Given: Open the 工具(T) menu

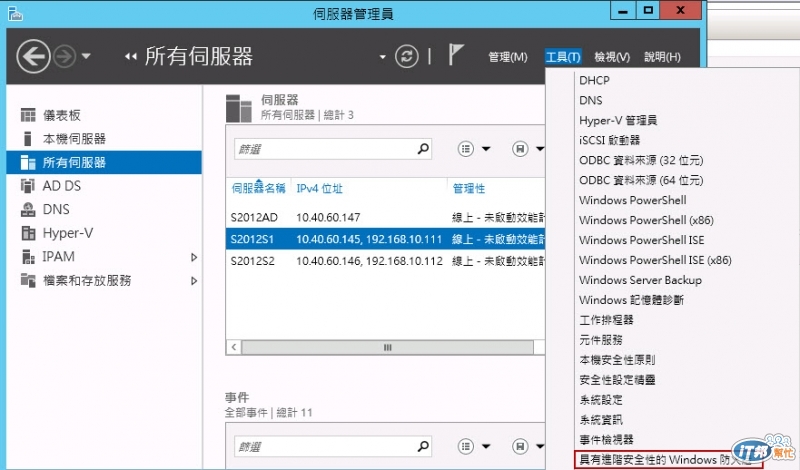Looking at the screenshot, I should [x=563, y=57].
